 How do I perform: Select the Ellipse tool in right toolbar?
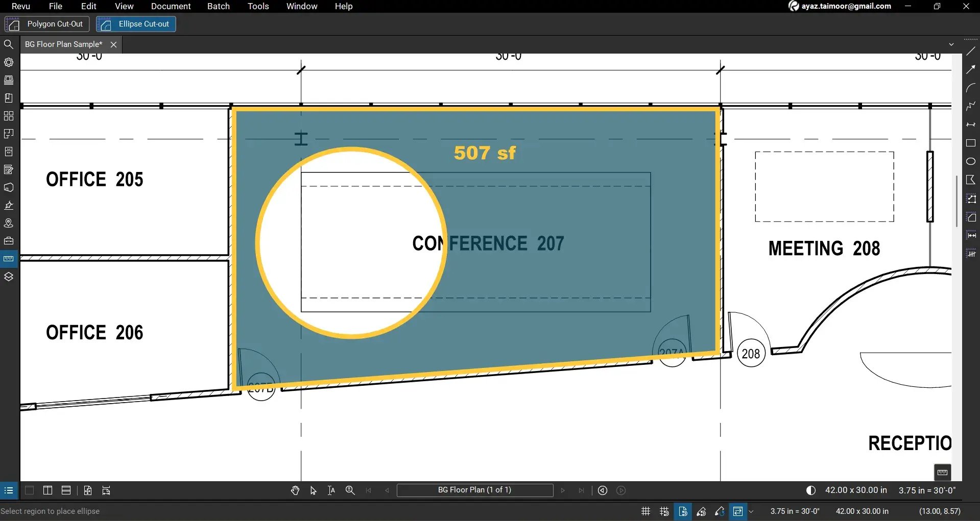pyautogui.click(x=971, y=161)
